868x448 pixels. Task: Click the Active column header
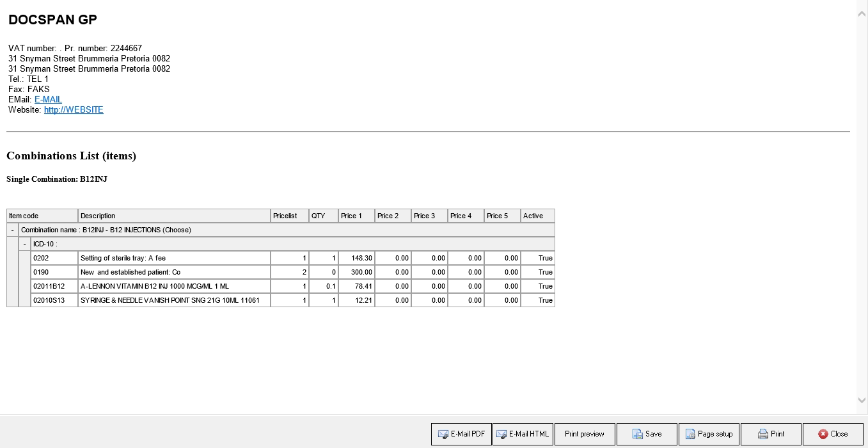538,216
